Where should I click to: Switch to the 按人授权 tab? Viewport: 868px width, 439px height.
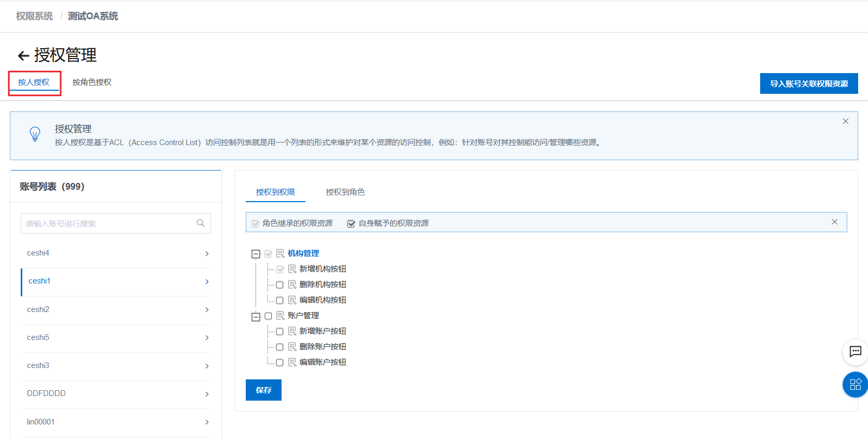(x=34, y=82)
